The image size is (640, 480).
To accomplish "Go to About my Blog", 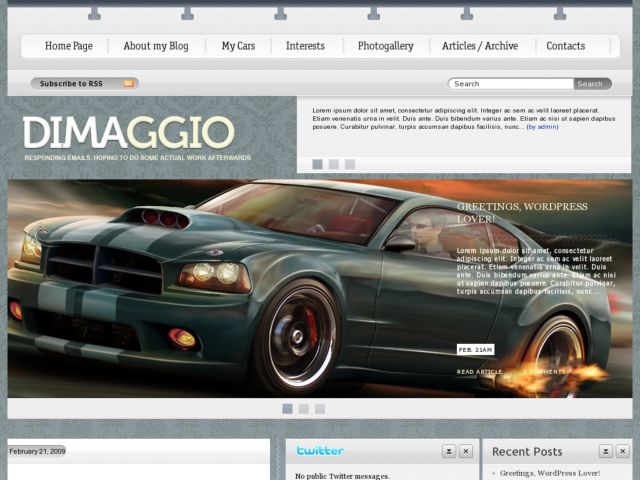I will 156,46.
